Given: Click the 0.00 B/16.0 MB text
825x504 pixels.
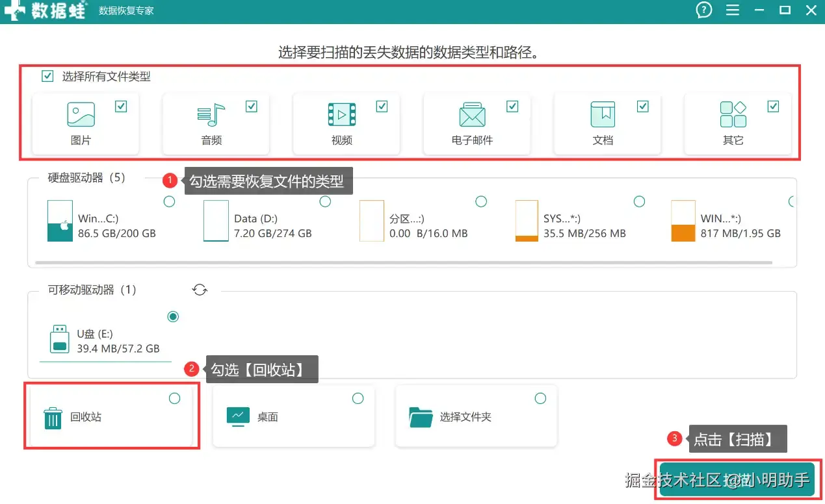Looking at the screenshot, I should [428, 233].
